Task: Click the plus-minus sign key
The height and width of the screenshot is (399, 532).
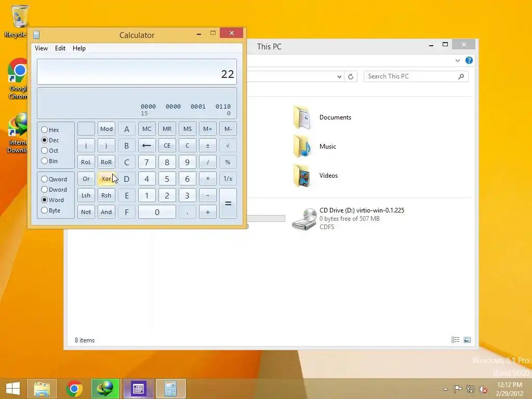Action: [x=208, y=145]
